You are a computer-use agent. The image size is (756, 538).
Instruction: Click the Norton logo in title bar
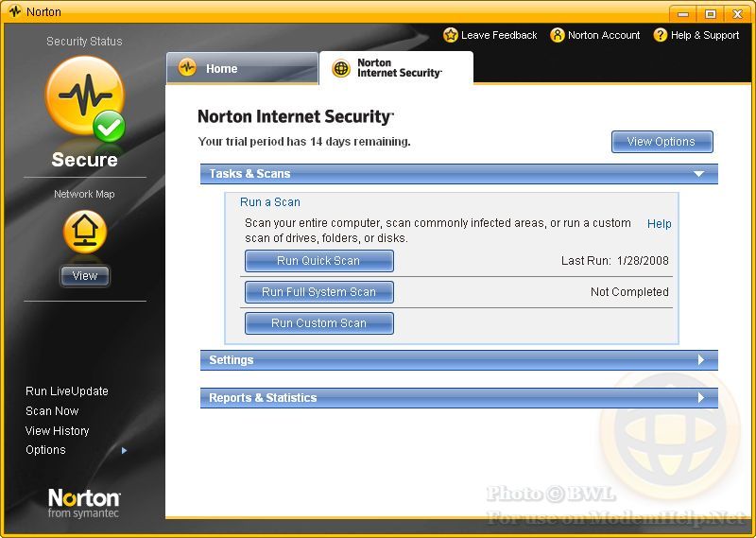[14, 11]
